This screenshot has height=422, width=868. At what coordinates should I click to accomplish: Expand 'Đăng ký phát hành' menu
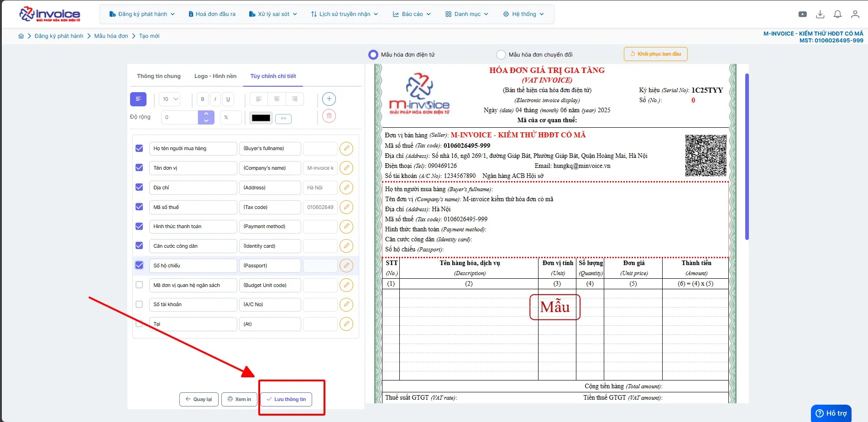click(142, 14)
